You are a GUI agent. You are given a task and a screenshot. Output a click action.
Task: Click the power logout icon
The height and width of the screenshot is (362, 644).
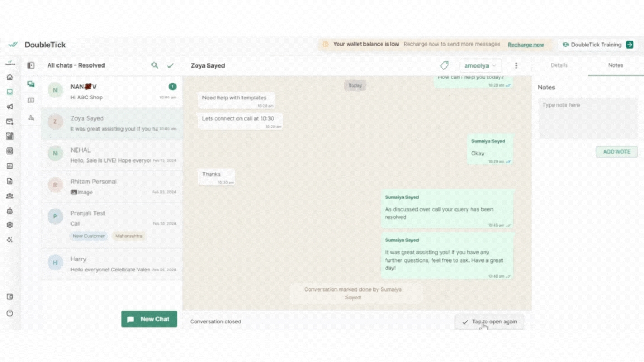(x=10, y=313)
